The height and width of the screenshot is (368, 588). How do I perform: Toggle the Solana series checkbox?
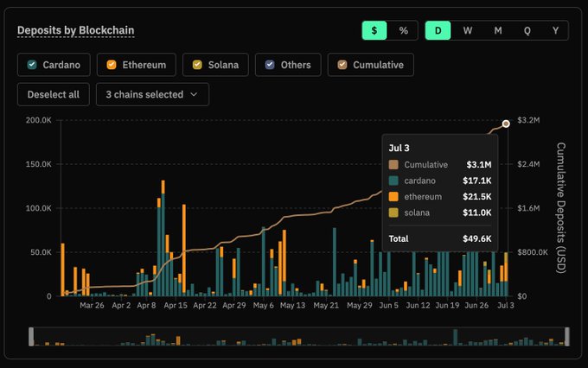pos(197,65)
